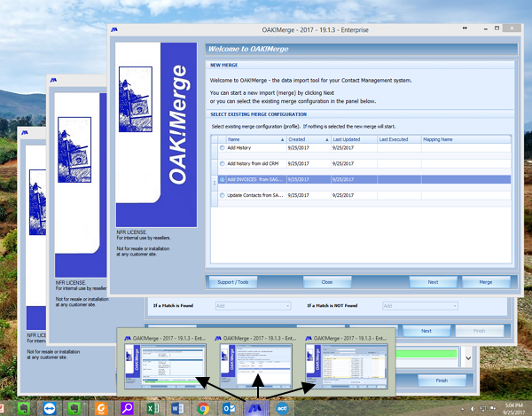
Task: Click the title bar icon of the rearmost window
Action: (x=25, y=133)
